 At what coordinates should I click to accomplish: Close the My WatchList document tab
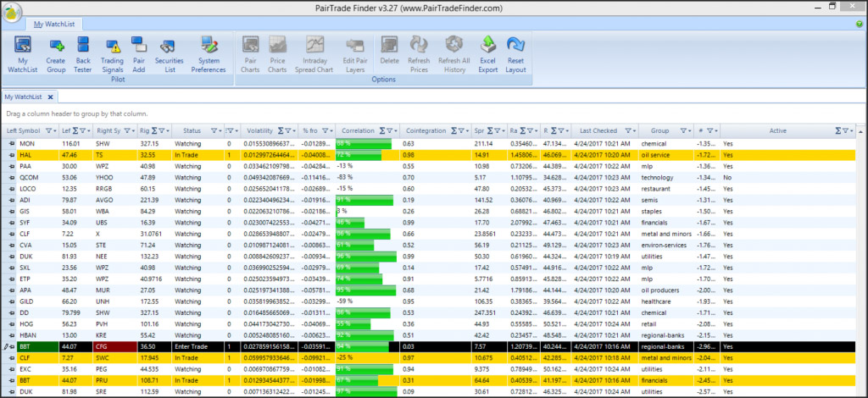[x=49, y=97]
